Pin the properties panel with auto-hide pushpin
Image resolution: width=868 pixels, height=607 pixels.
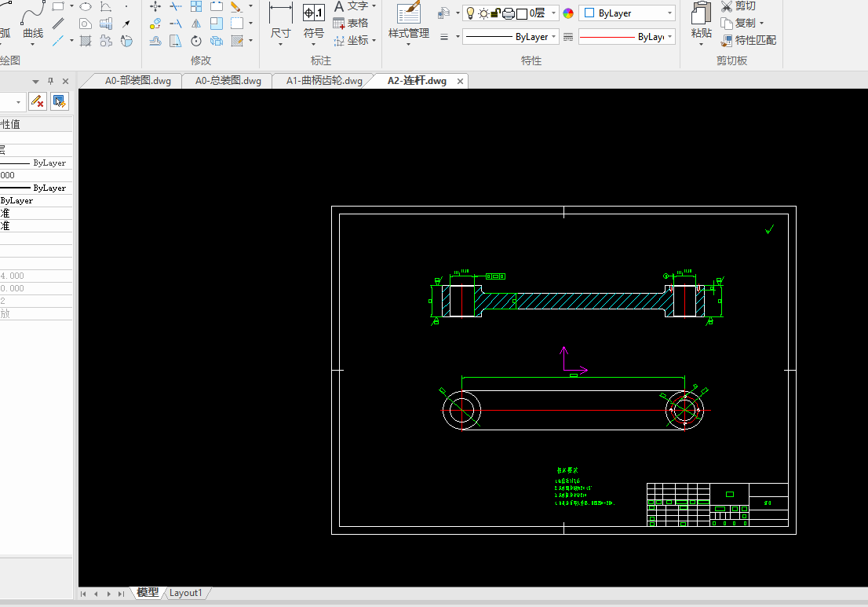click(x=50, y=81)
